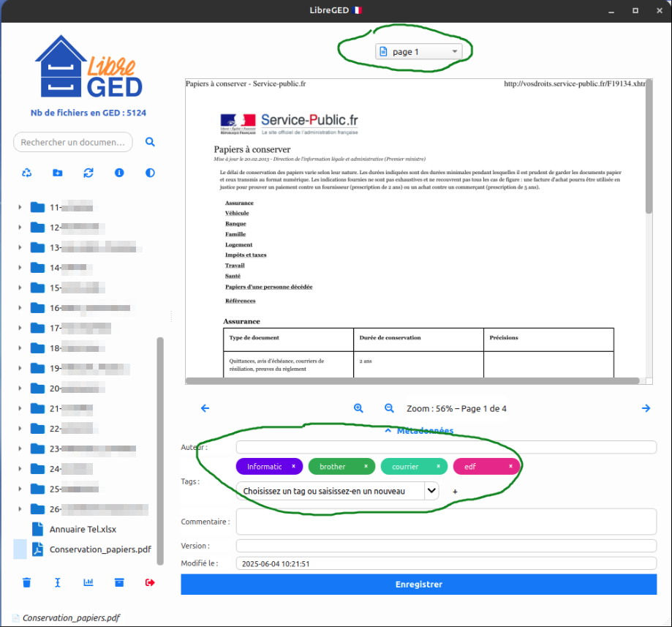This screenshot has width=672, height=627.
Task: Click the rename text-cursor icon
Action: pyautogui.click(x=58, y=582)
